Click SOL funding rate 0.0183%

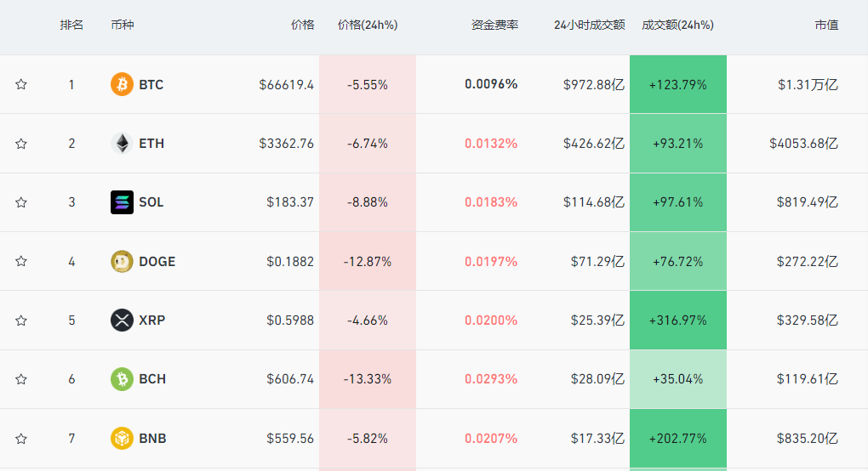491,202
